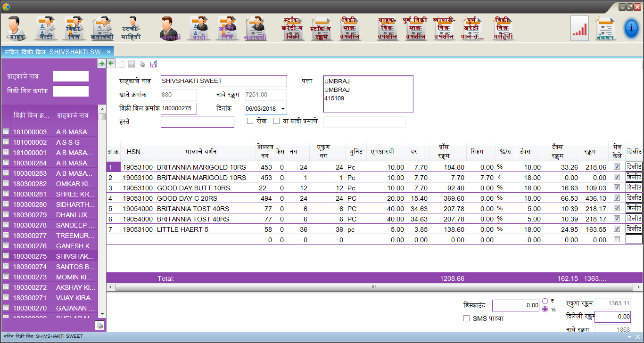Open the customer खतावणी ledger icon

click(102, 28)
